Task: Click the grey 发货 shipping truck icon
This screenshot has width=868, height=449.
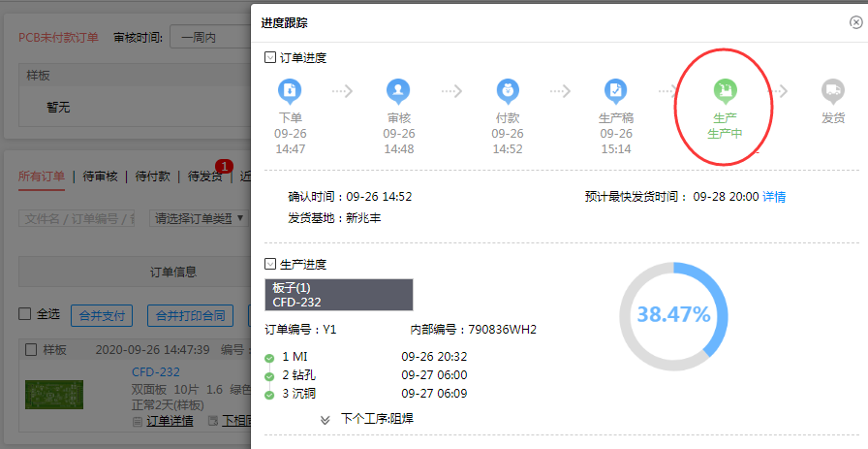Action: point(832,91)
